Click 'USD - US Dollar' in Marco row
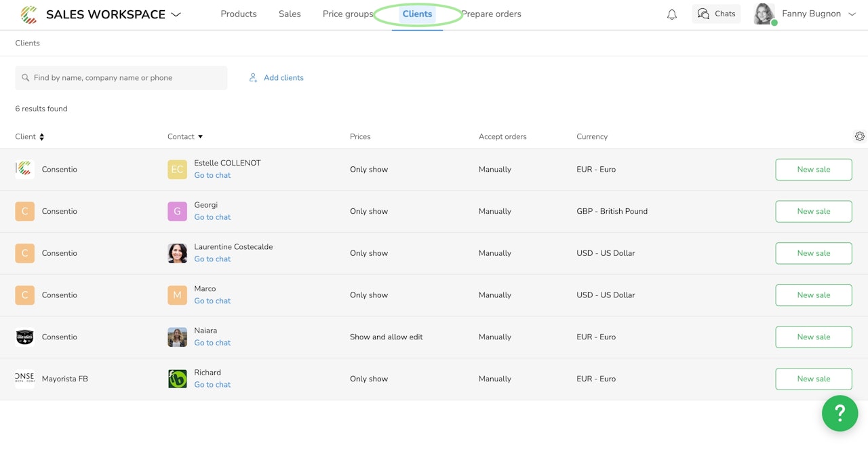This screenshot has width=868, height=471. pos(606,295)
